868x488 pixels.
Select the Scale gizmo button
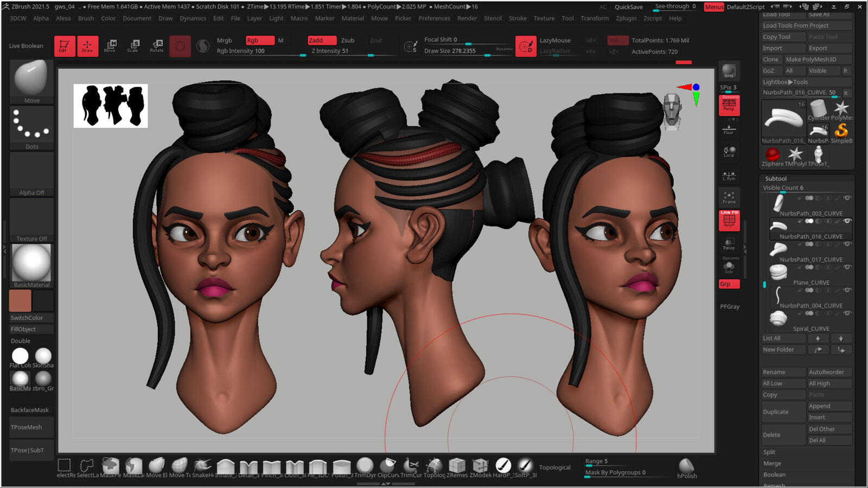tap(133, 46)
